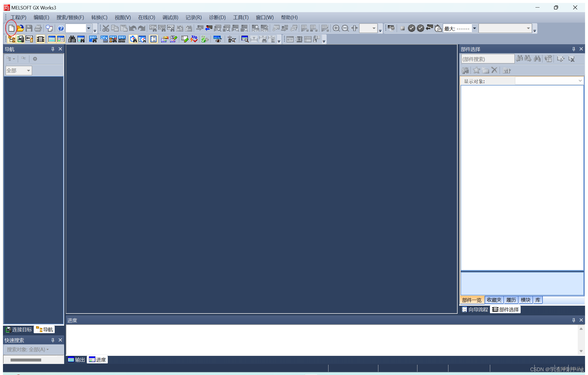Expand the 全部 filter dropdown
588x375 pixels.
(x=28, y=70)
